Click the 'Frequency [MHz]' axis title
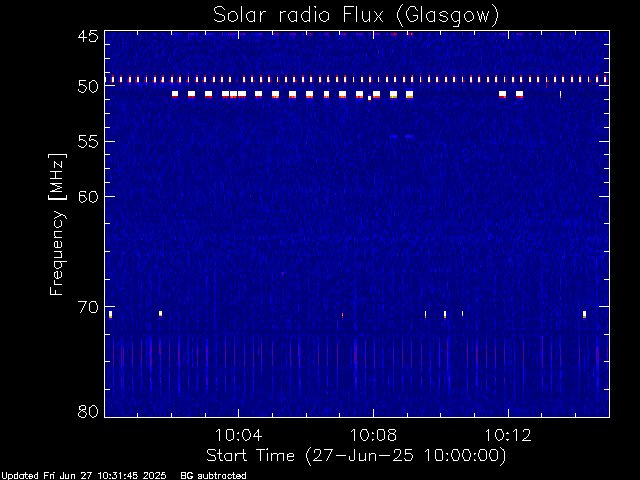 click(57, 224)
